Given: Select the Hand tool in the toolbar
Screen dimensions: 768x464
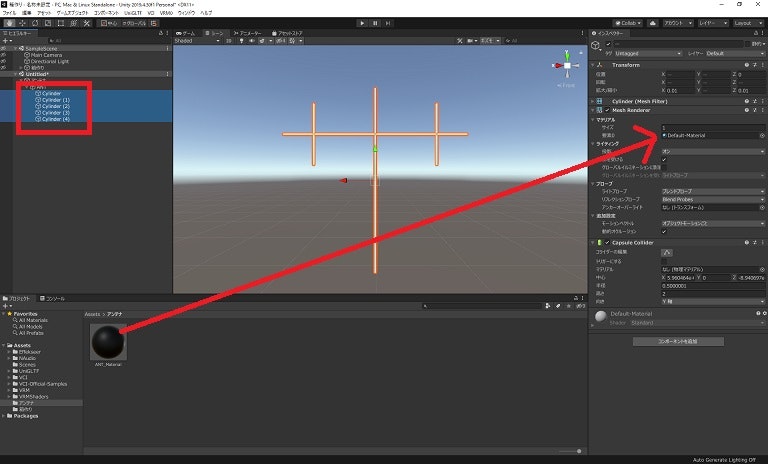Looking at the screenshot, I should coord(9,23).
